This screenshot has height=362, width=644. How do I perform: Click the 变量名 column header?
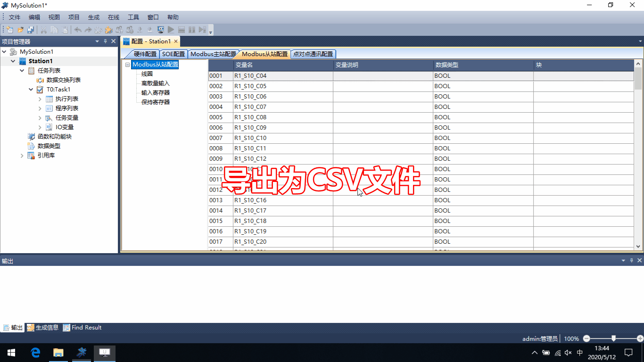pos(283,65)
